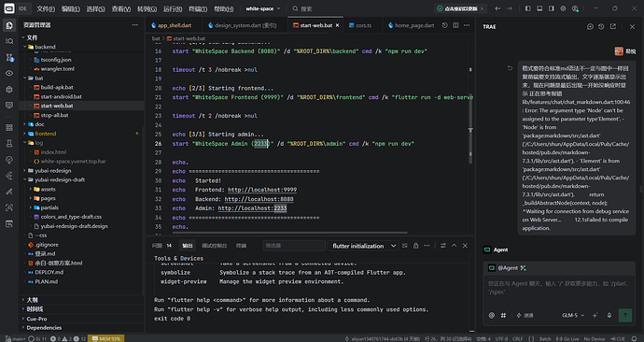Open the GLM-5 model selector
This screenshot has height=342, width=644.
pos(573,315)
